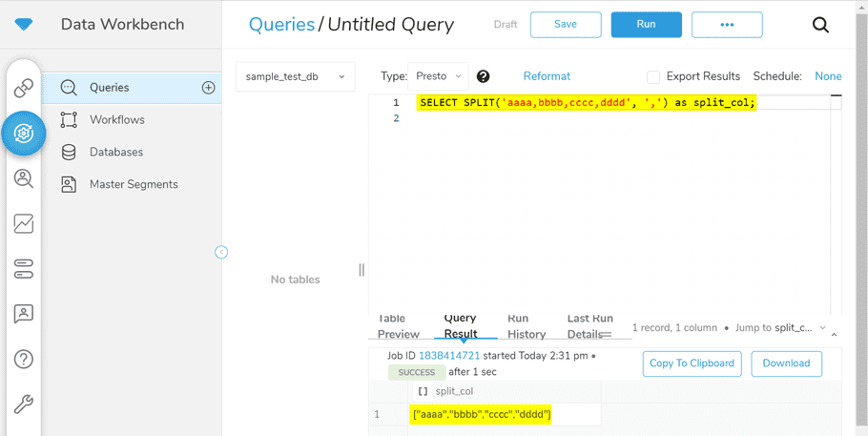
Task: Open the Presto query type dropdown
Action: tap(438, 76)
